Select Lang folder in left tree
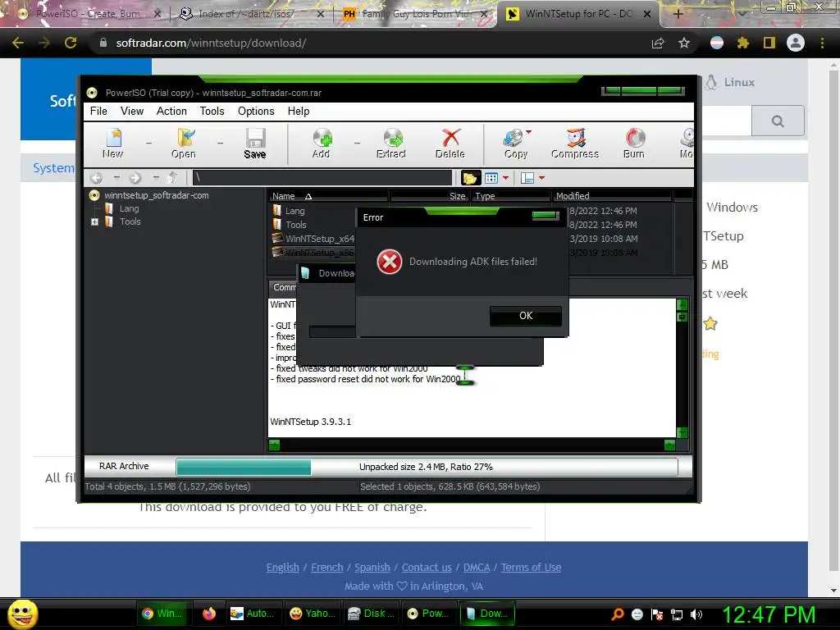 click(x=129, y=208)
